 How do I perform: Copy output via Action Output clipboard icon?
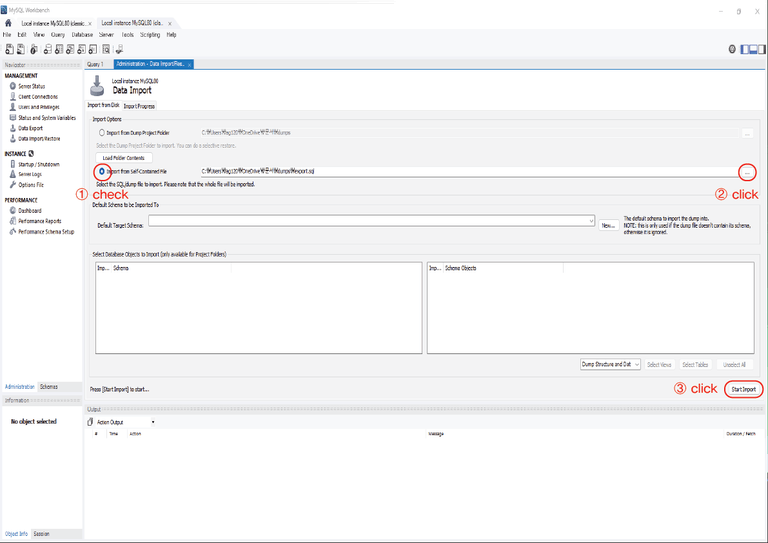pyautogui.click(x=90, y=422)
